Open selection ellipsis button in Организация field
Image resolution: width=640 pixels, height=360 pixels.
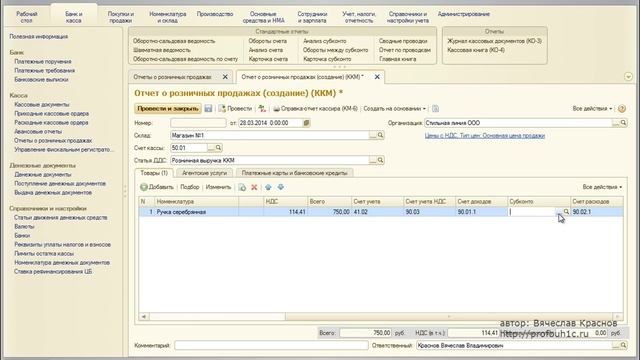[616, 123]
